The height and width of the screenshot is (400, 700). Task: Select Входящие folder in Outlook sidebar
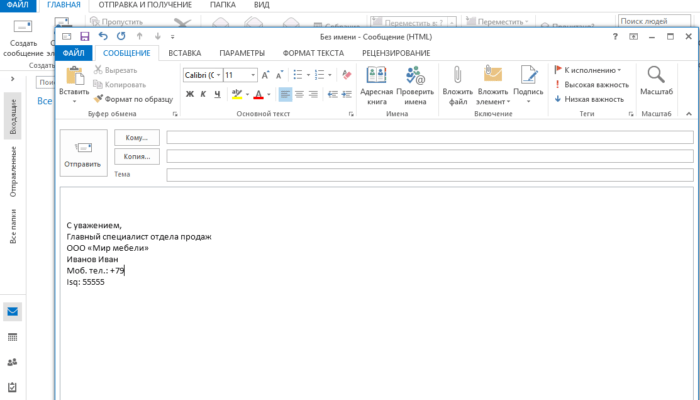pyautogui.click(x=12, y=117)
